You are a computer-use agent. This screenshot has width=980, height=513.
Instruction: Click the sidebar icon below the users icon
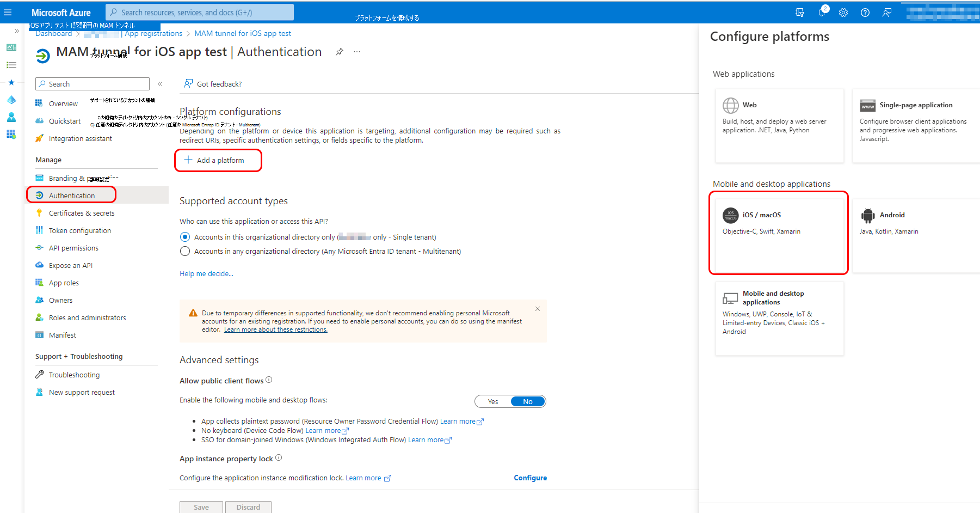click(11, 135)
